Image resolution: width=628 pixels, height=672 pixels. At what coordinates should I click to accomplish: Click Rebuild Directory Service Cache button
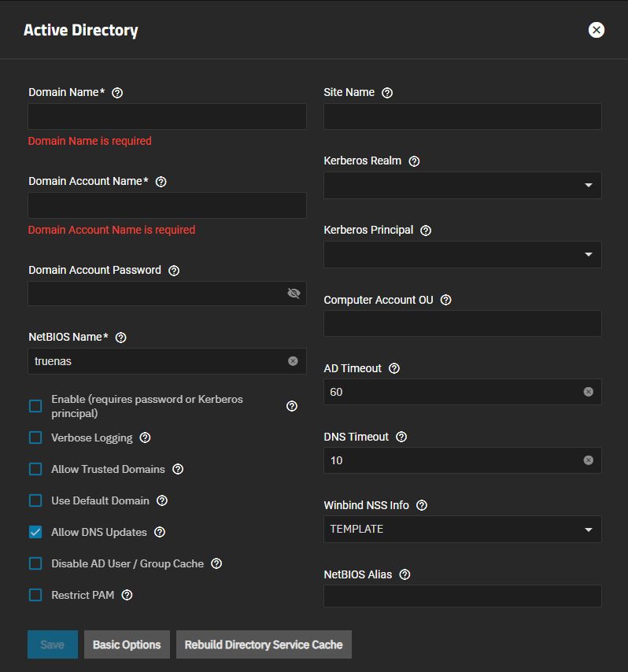pos(264,644)
